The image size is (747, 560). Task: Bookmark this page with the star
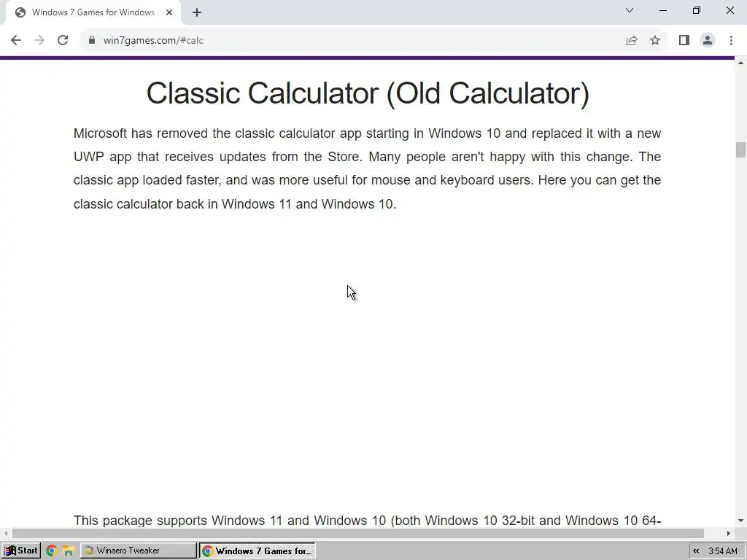(655, 41)
